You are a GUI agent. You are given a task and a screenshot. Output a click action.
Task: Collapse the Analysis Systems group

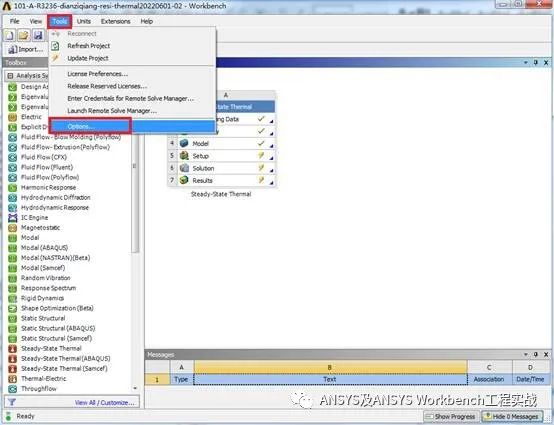10,76
